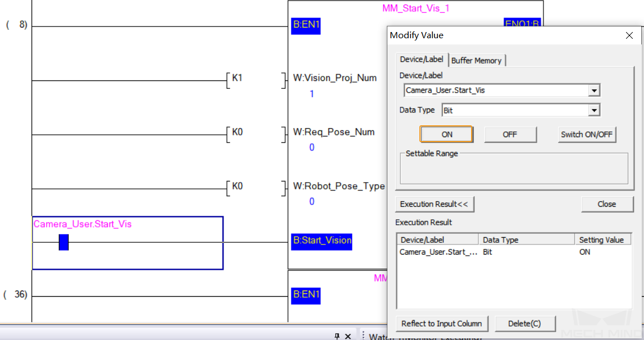644x340 pixels.
Task: Click the Delete(C) button
Action: 525,324
